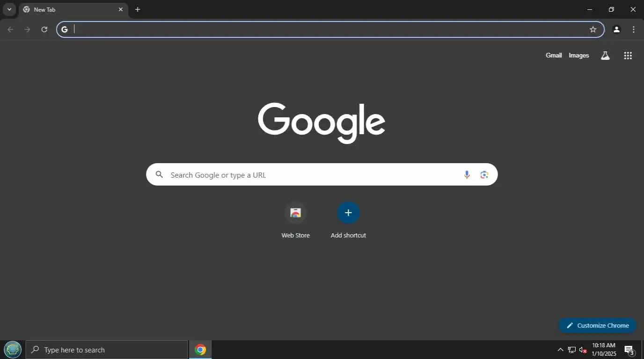Focus the Chrome address bar
The image size is (644, 359).
pyautogui.click(x=330, y=29)
